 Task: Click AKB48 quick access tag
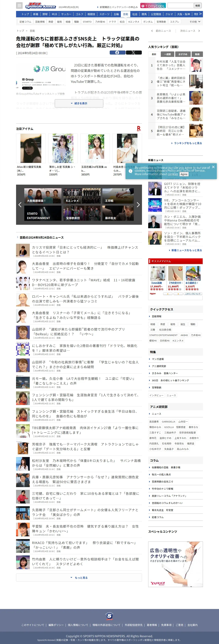click(x=184, y=335)
